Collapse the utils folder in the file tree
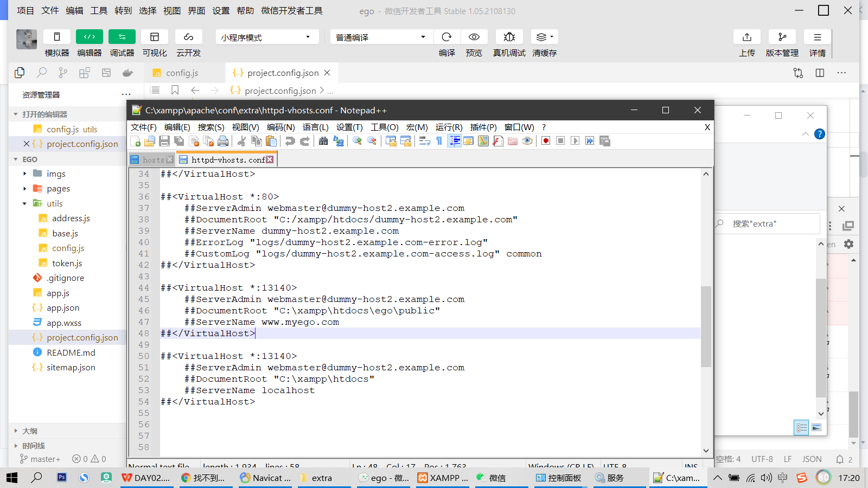868x488 pixels. point(25,203)
